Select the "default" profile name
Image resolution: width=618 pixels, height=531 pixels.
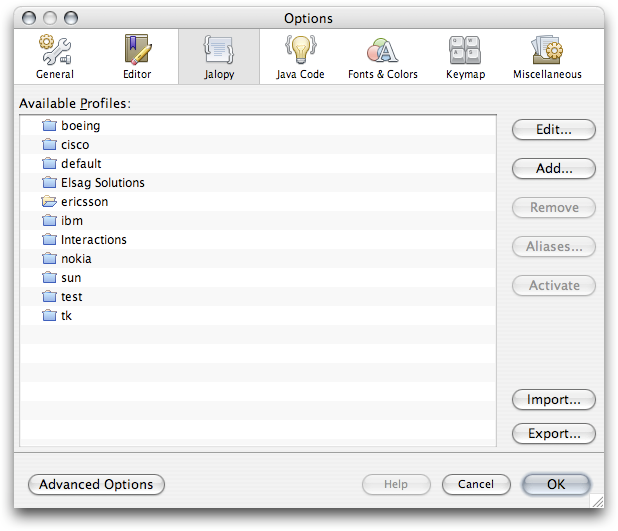(x=81, y=164)
